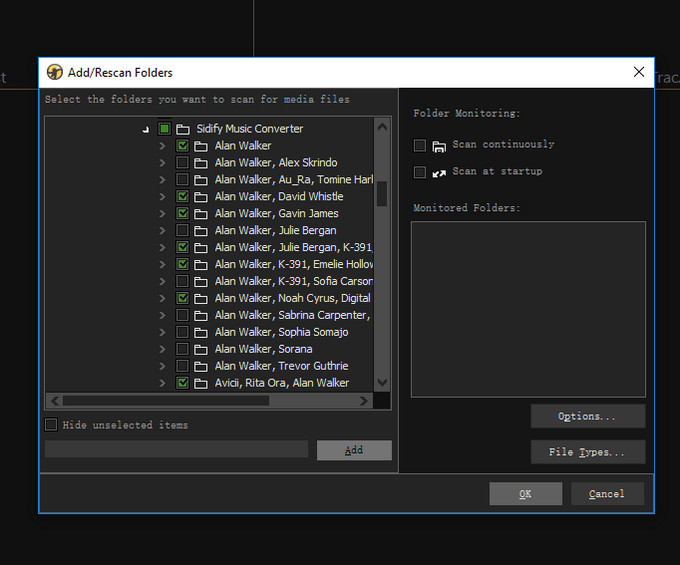
Task: Click folder icon beside Alan Walker, Noah Cyrus
Action: [200, 299]
